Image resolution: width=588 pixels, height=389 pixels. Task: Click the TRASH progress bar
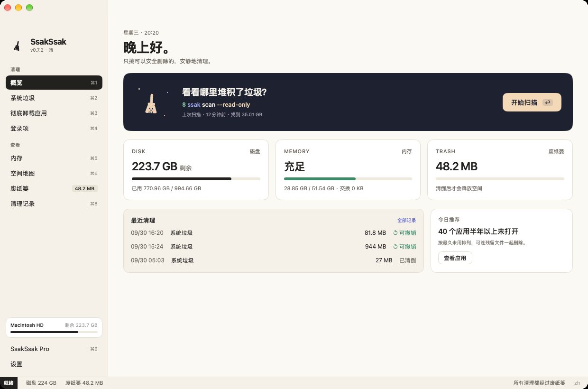(x=500, y=179)
